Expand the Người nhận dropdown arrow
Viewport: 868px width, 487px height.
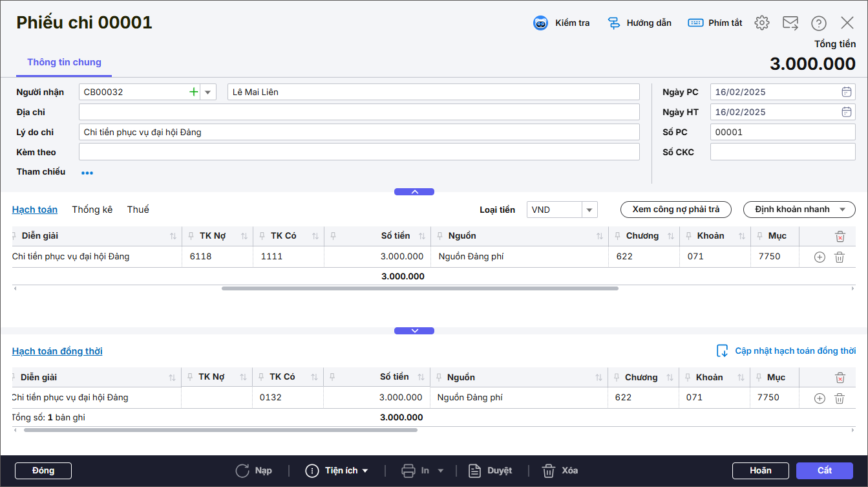click(x=208, y=92)
